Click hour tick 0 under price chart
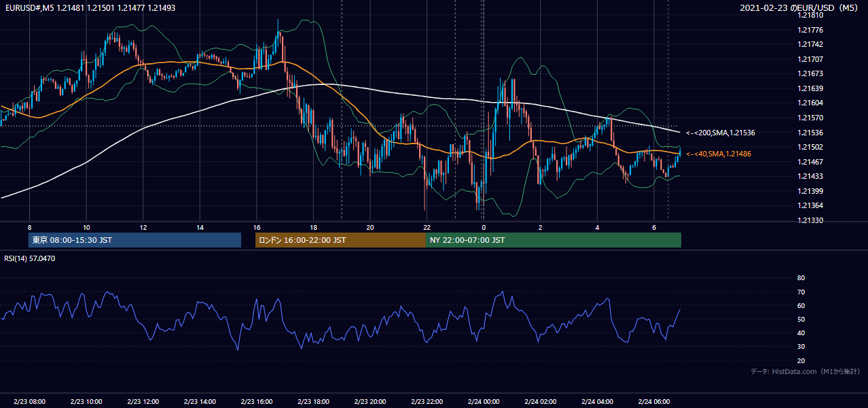The width and height of the screenshot is (868, 408). pos(483,227)
